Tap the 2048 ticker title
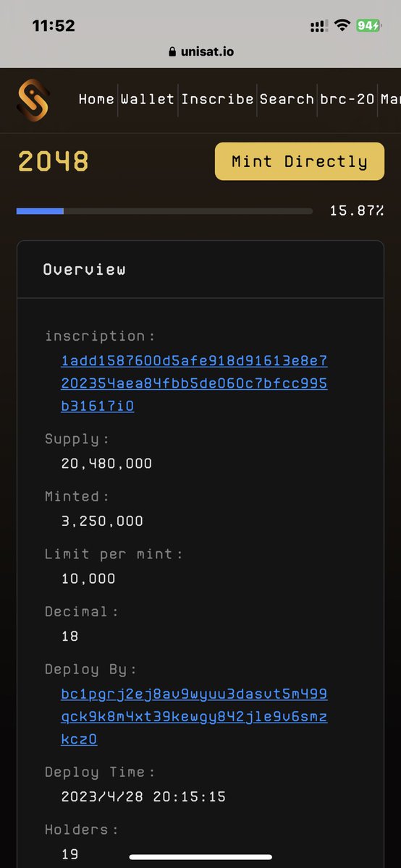Screen dimensions: 401x868 (x=53, y=161)
